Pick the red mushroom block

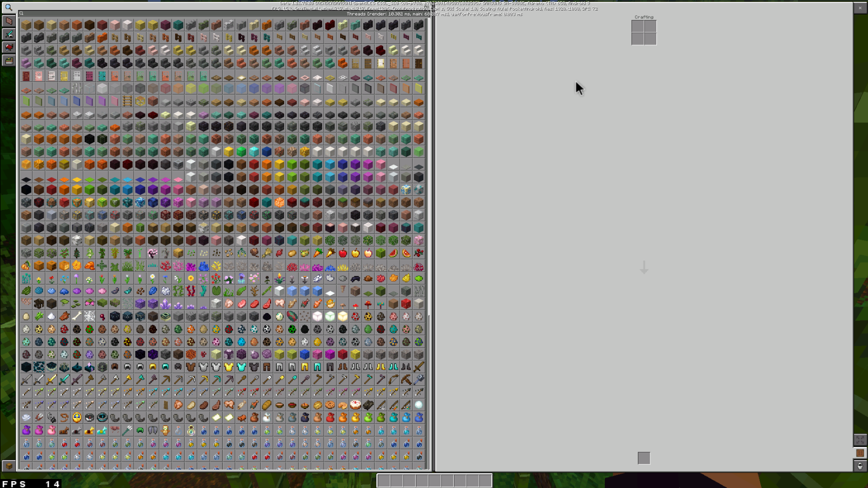coord(406,303)
